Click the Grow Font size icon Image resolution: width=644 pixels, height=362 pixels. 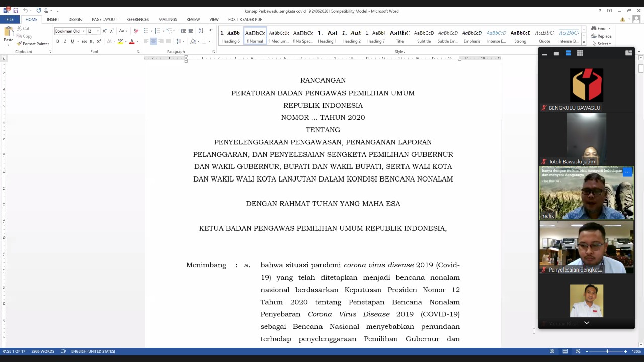[x=104, y=31]
